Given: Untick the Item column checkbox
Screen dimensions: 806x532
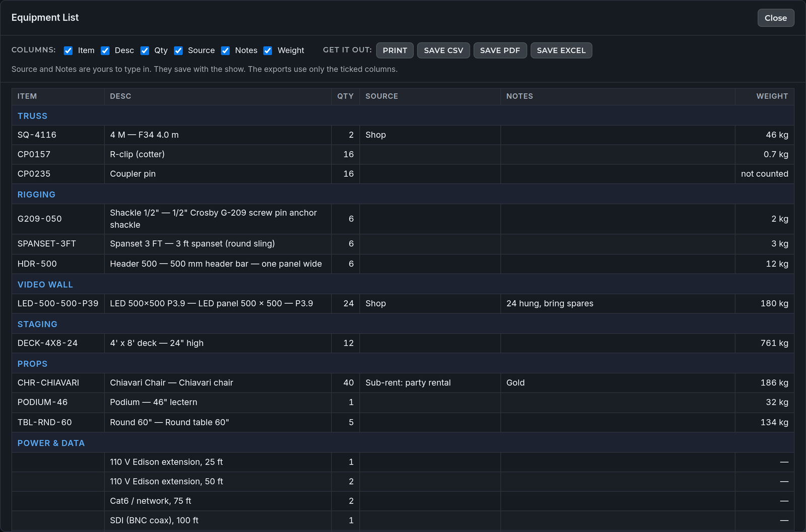Looking at the screenshot, I should pos(69,50).
